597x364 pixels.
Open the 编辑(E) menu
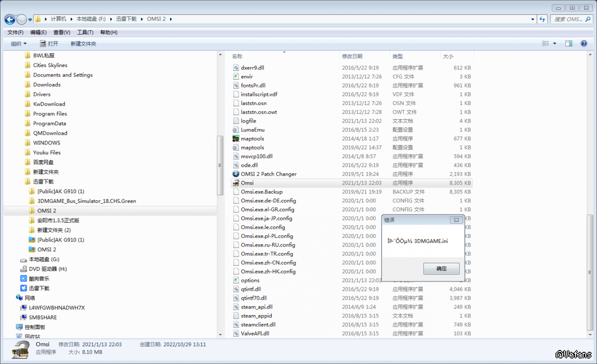coord(38,32)
